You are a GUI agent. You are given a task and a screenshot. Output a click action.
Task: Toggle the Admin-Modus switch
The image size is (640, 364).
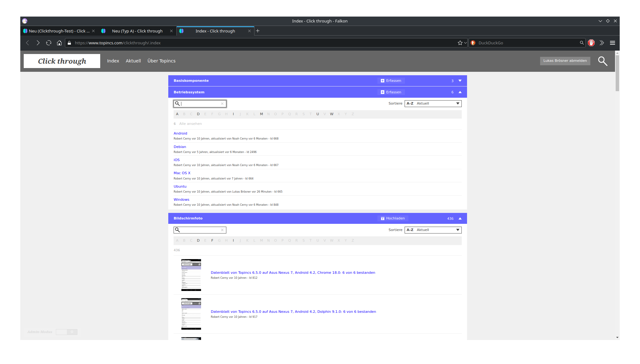(66, 332)
